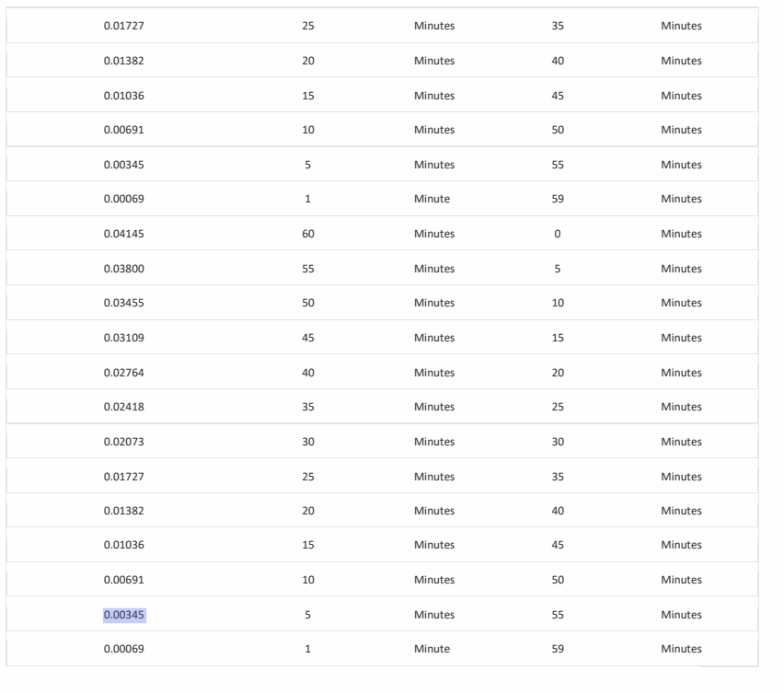This screenshot has width=784, height=693.
Task: Click the 0.03800 table cell
Action: (x=125, y=269)
